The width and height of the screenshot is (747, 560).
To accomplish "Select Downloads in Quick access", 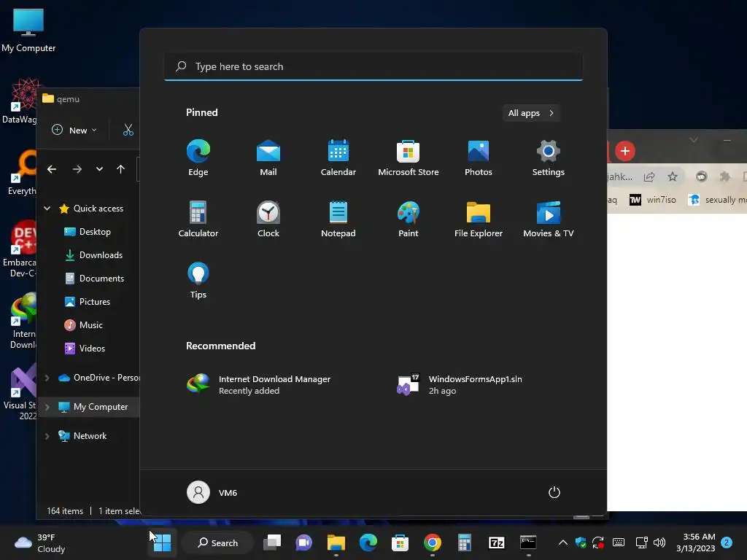I will [94, 254].
